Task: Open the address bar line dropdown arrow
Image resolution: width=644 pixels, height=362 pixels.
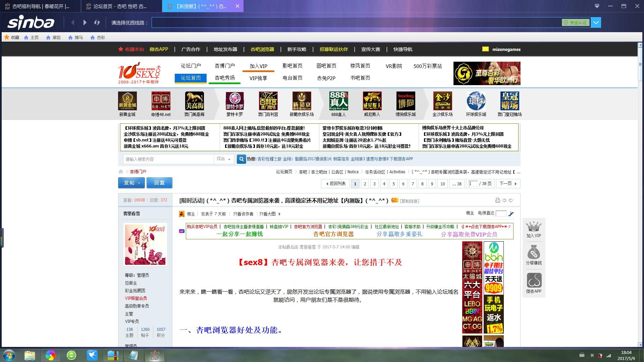Action: (596, 22)
